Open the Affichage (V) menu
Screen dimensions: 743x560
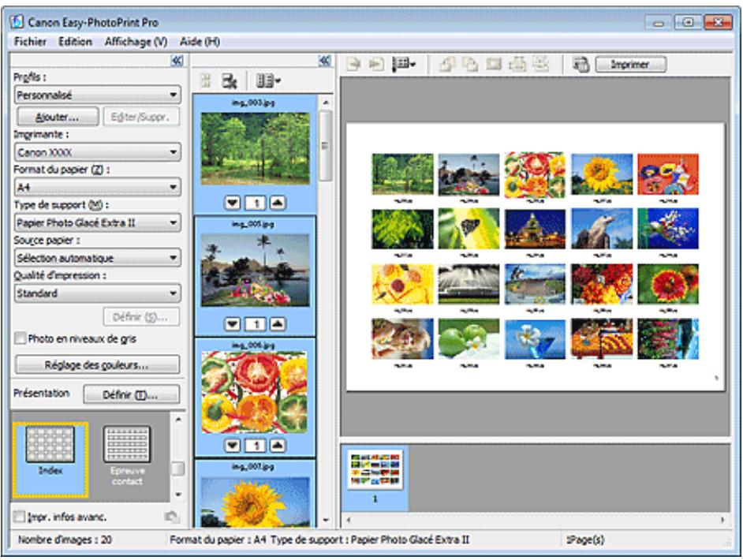[x=136, y=42]
